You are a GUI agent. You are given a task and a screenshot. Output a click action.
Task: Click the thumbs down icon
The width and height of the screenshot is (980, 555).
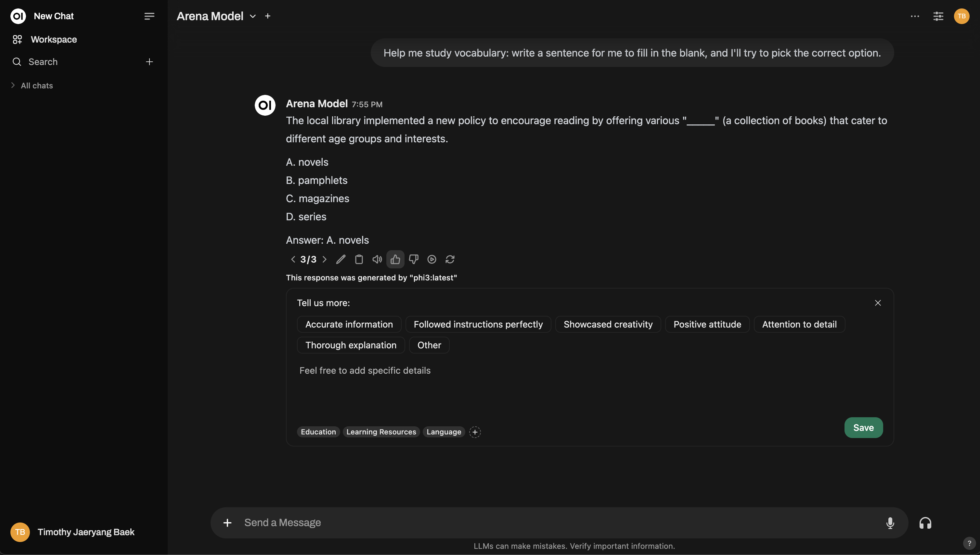click(414, 260)
